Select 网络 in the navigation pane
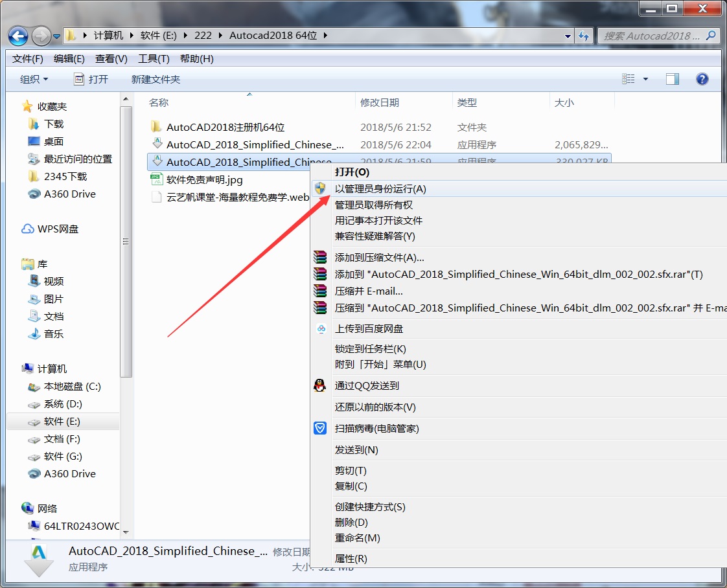 click(x=40, y=508)
